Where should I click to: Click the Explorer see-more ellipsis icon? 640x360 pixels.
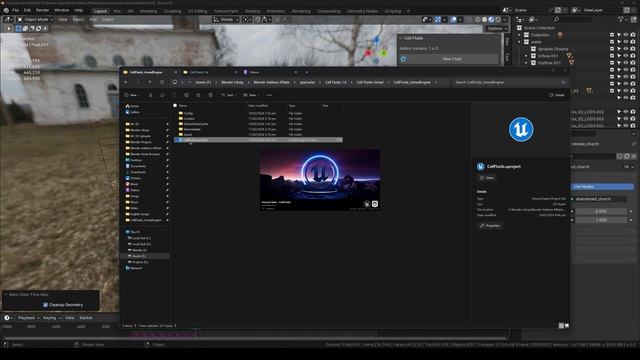[x=269, y=95]
